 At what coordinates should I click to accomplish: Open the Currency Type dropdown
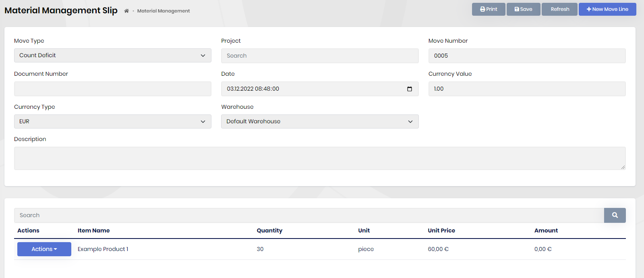(x=113, y=122)
